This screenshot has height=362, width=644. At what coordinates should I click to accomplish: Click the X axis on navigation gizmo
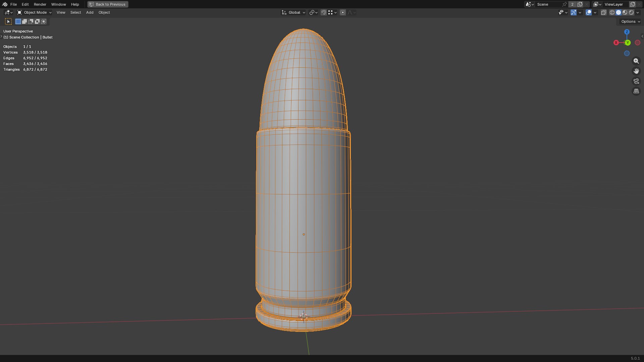point(616,43)
